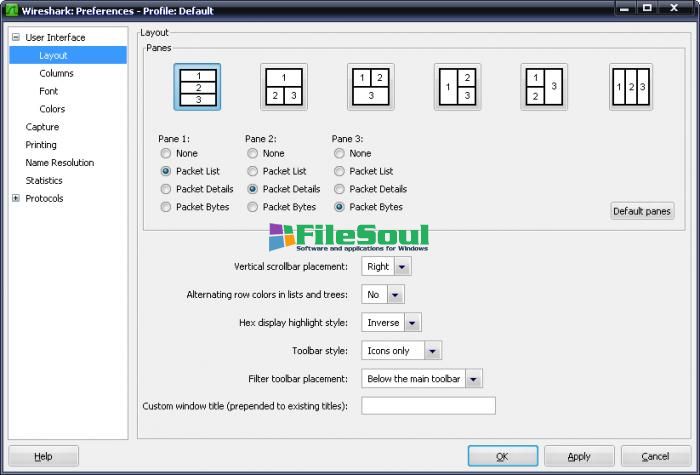Click the Wireshark icon in the title bar
This screenshot has width=700, height=475.
click(9, 8)
